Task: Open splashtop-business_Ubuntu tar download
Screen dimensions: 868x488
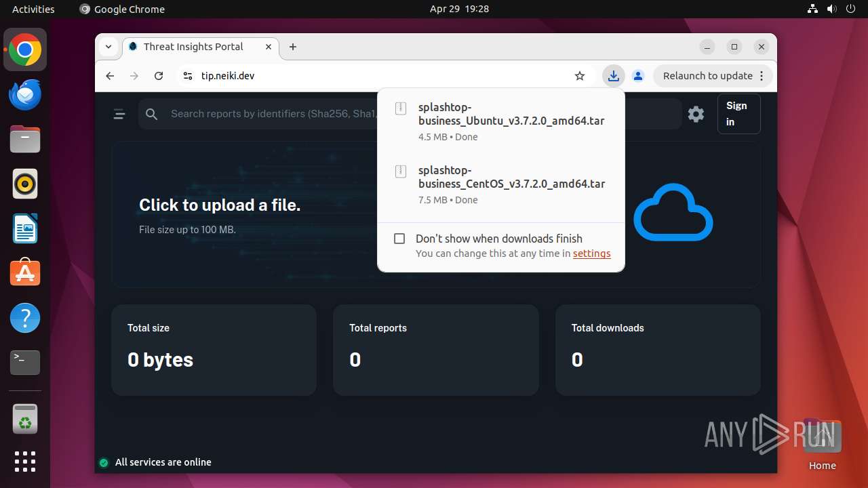Action: (500, 121)
